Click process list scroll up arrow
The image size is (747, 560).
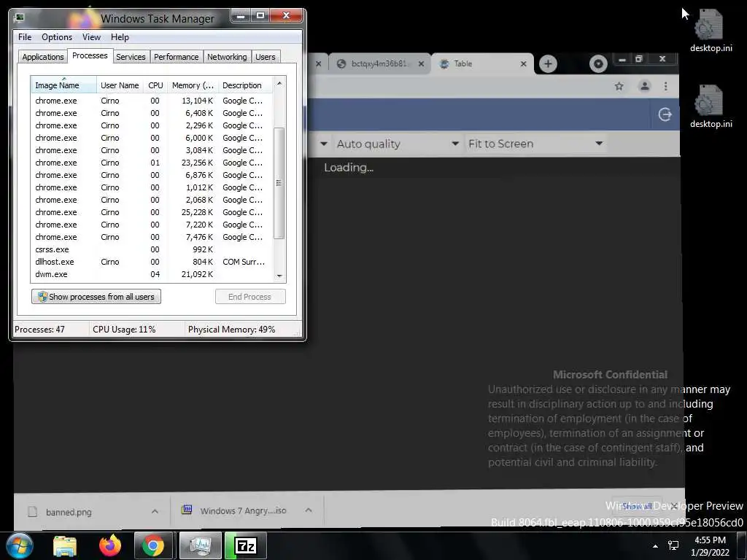(x=279, y=83)
